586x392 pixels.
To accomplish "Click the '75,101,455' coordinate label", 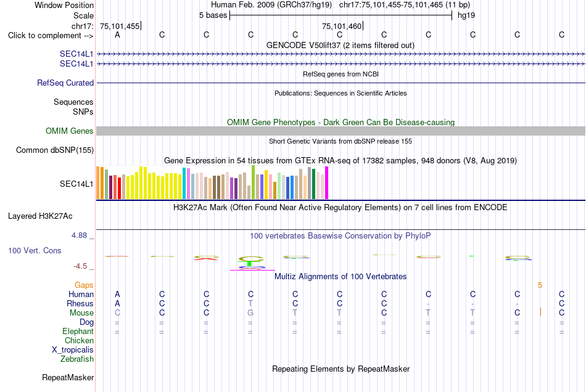I will [x=120, y=26].
